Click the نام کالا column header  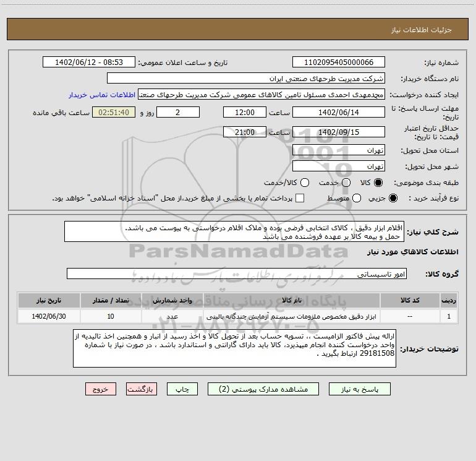(292, 301)
